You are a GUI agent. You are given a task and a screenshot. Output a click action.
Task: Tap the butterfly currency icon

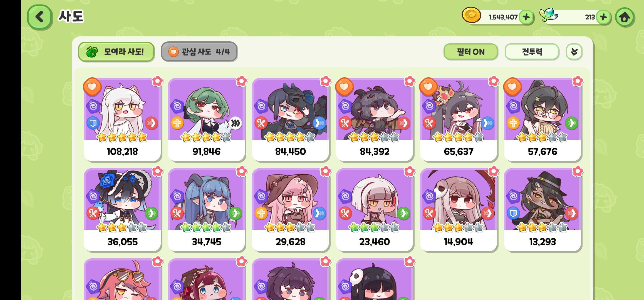pyautogui.click(x=548, y=15)
